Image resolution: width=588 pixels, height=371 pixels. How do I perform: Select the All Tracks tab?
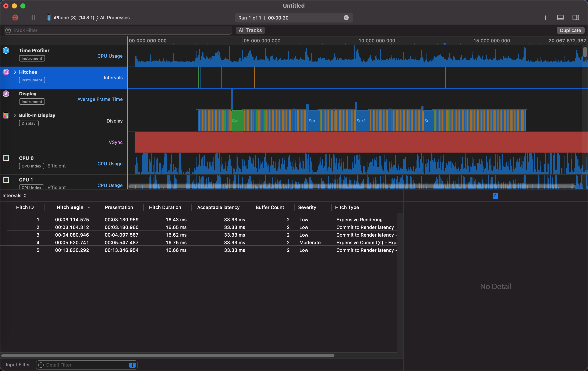[250, 30]
